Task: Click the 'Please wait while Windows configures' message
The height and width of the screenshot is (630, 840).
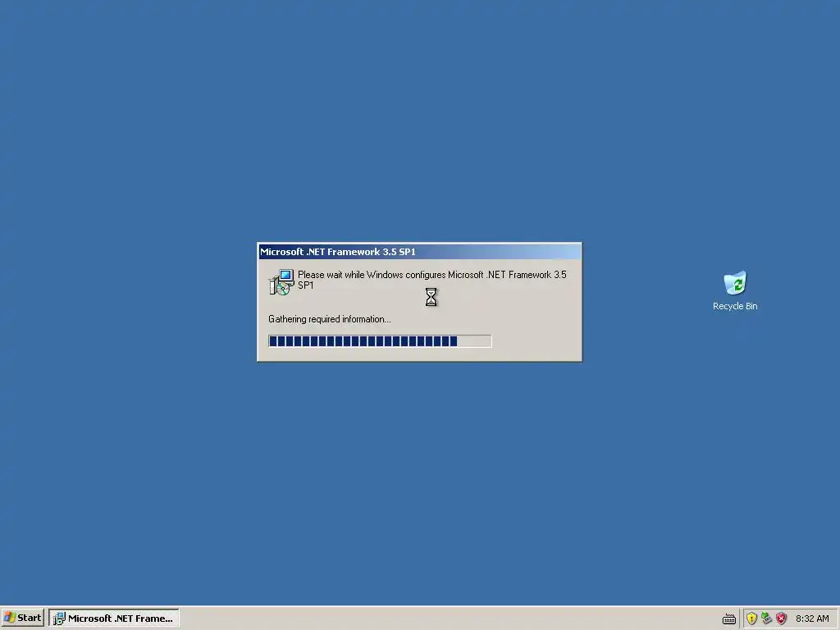Action: tap(431, 280)
